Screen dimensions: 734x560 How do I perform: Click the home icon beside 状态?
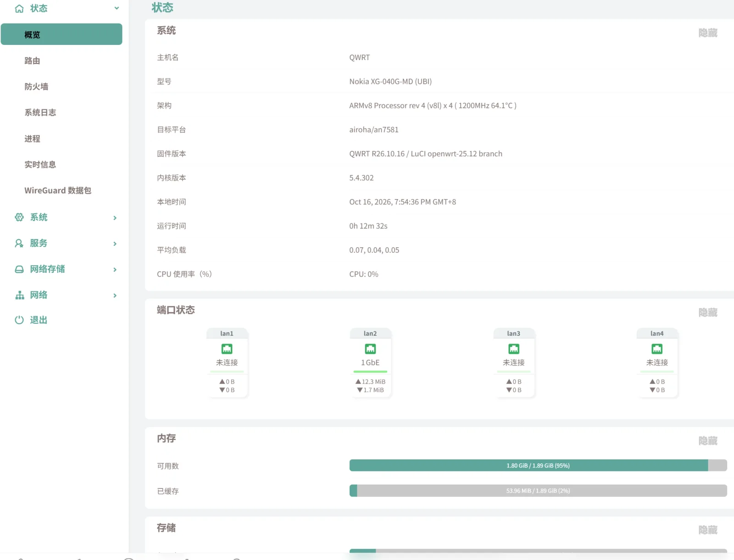tap(19, 9)
